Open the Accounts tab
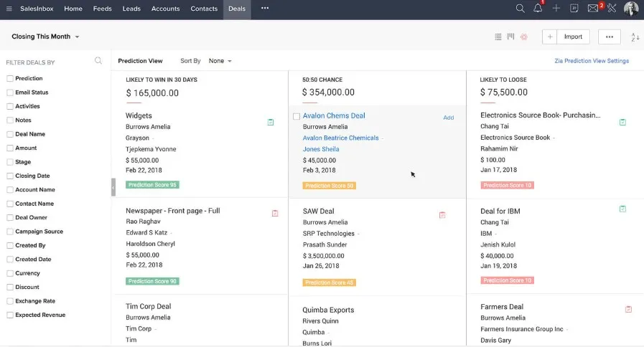The image size is (644, 347). coord(165,9)
